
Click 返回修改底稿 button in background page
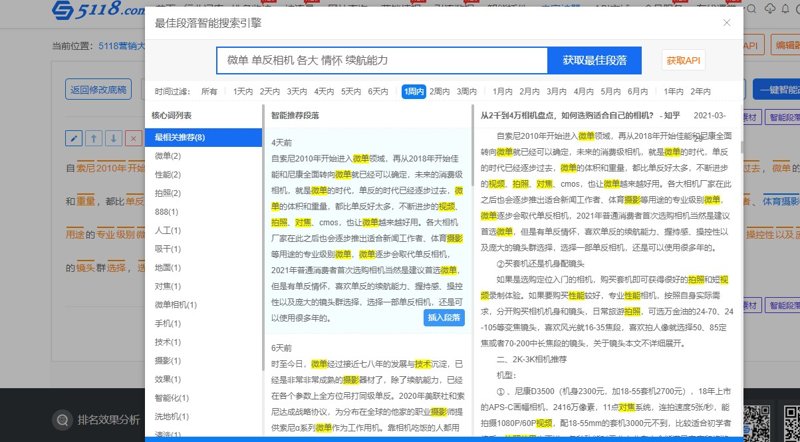[98, 90]
